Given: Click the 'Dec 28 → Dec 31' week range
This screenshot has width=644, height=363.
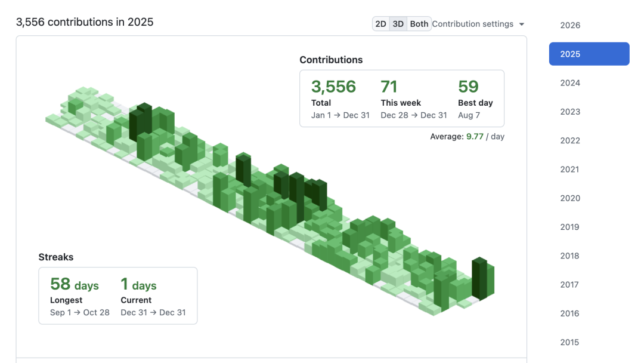Looking at the screenshot, I should pyautogui.click(x=414, y=115).
